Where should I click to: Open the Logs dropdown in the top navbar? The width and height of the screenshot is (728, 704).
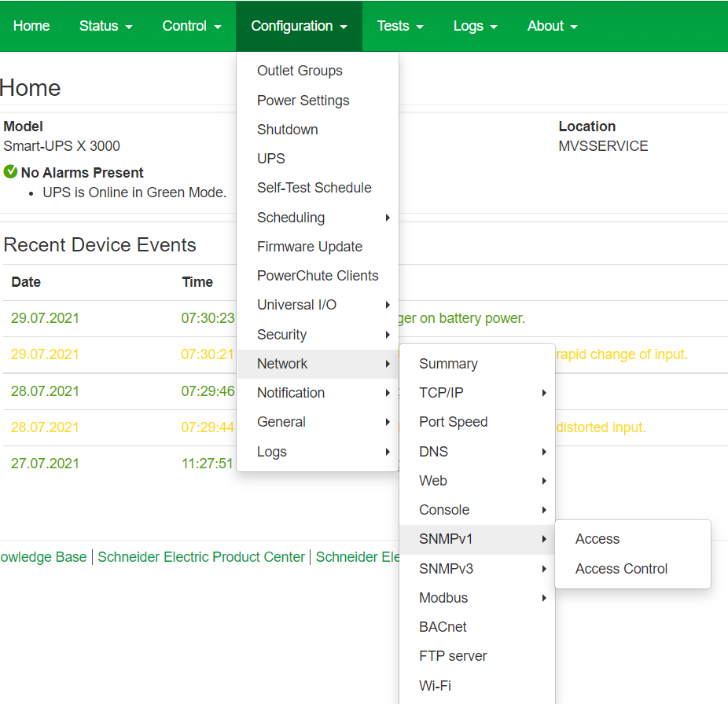476,26
